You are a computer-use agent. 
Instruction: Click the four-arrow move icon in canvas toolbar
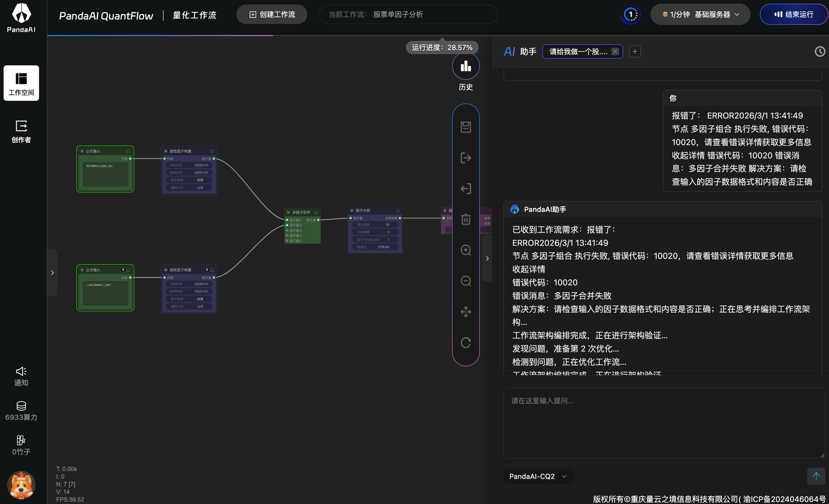tap(466, 312)
